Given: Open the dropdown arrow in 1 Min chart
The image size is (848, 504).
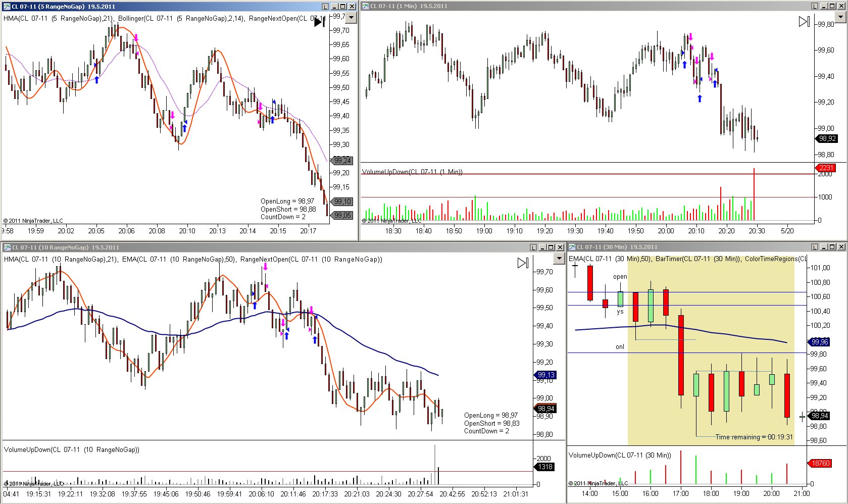Looking at the screenshot, I should pos(840,17).
